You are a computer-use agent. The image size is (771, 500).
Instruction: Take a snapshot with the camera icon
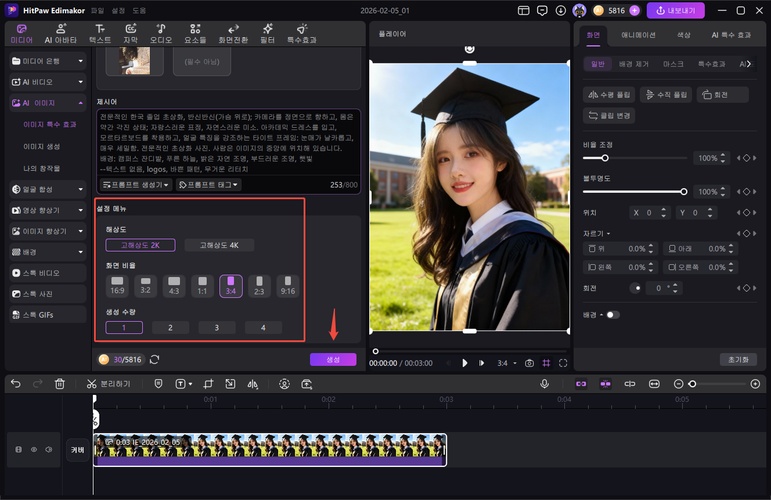coord(529,363)
